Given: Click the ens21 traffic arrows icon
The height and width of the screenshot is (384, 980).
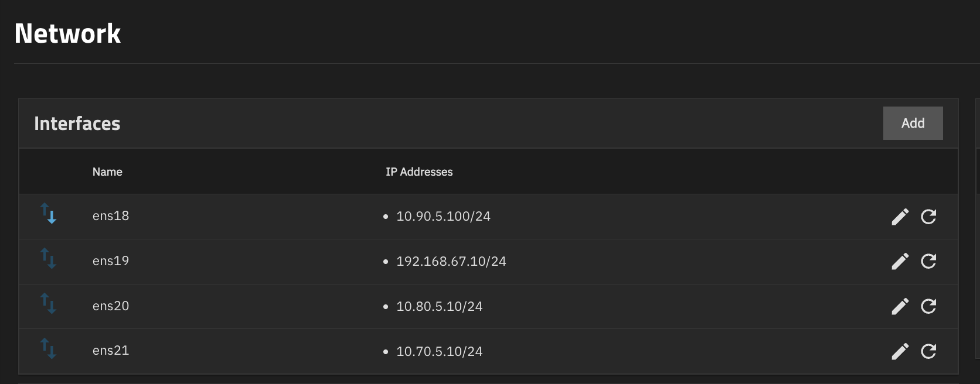Looking at the screenshot, I should pos(48,348).
